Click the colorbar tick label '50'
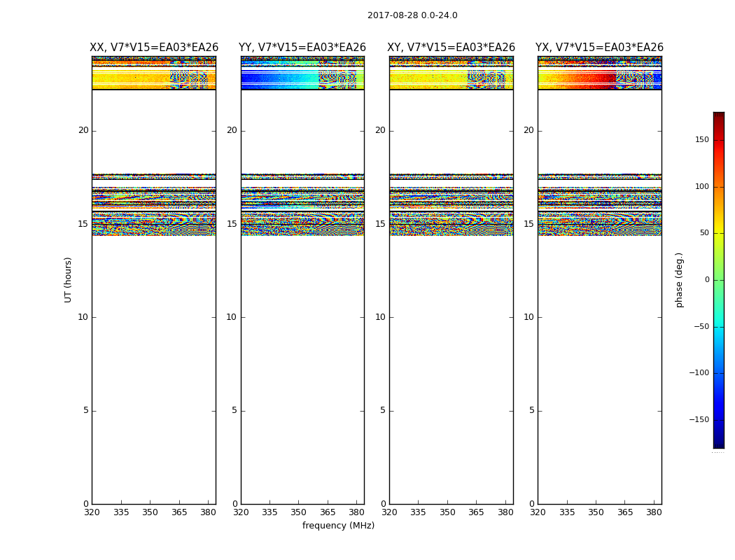 click(x=704, y=233)
